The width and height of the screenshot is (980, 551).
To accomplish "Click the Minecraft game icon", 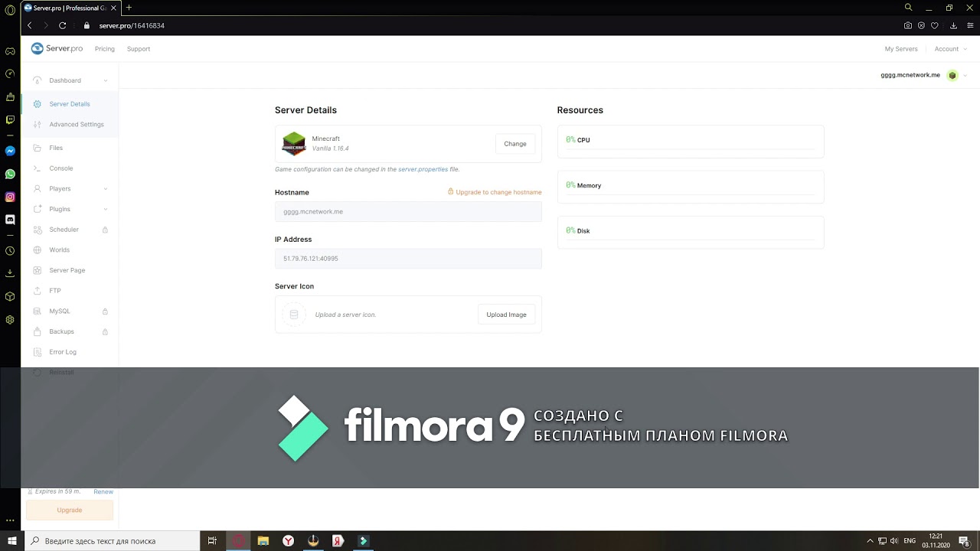I will point(294,143).
